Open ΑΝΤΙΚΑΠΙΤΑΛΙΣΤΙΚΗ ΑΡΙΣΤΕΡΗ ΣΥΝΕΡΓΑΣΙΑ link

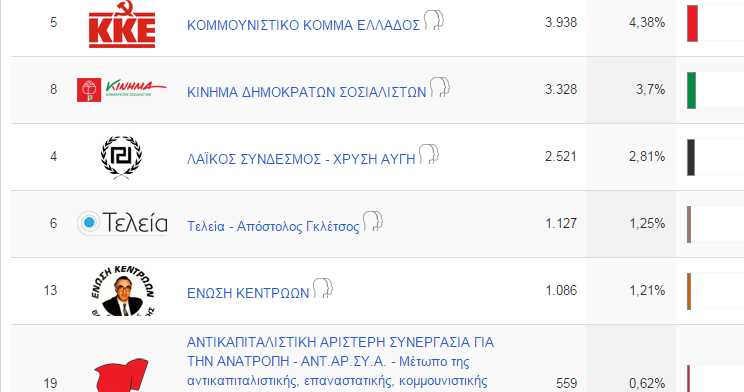[x=341, y=362]
